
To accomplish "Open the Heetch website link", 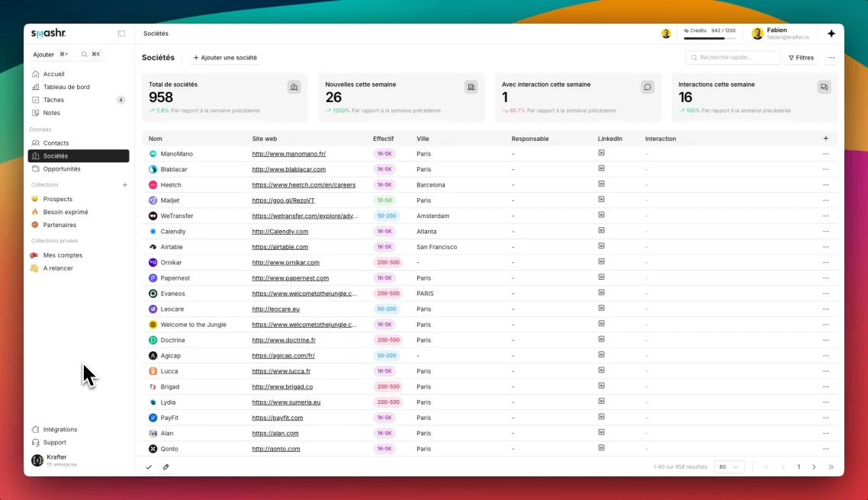I will click(x=304, y=185).
